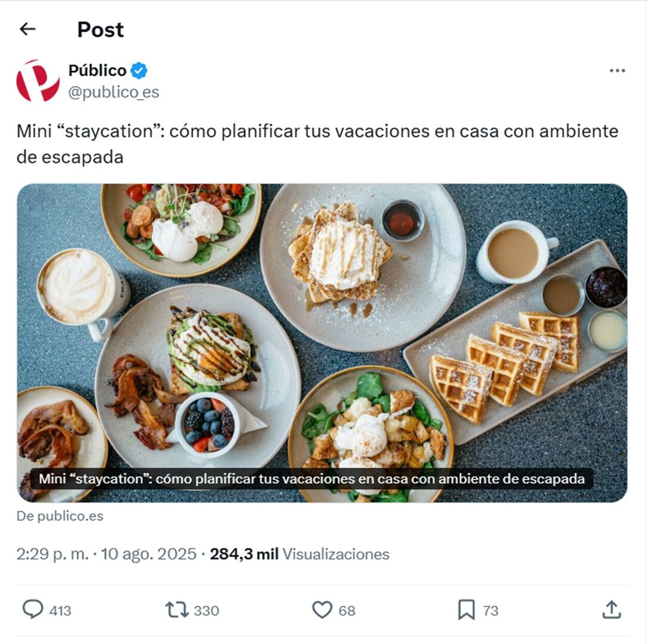Open the Público display name
This screenshot has width=648, height=644.
[x=97, y=70]
